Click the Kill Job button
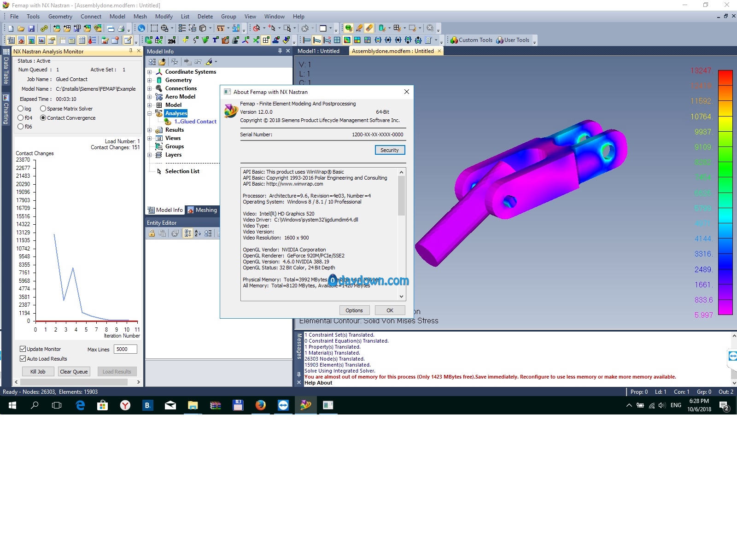This screenshot has height=560, width=737. 38,372
